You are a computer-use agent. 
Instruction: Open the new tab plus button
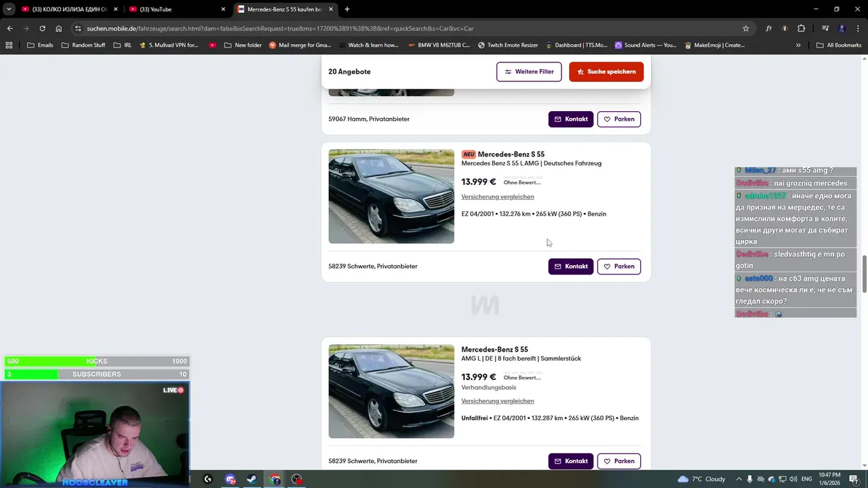[347, 9]
